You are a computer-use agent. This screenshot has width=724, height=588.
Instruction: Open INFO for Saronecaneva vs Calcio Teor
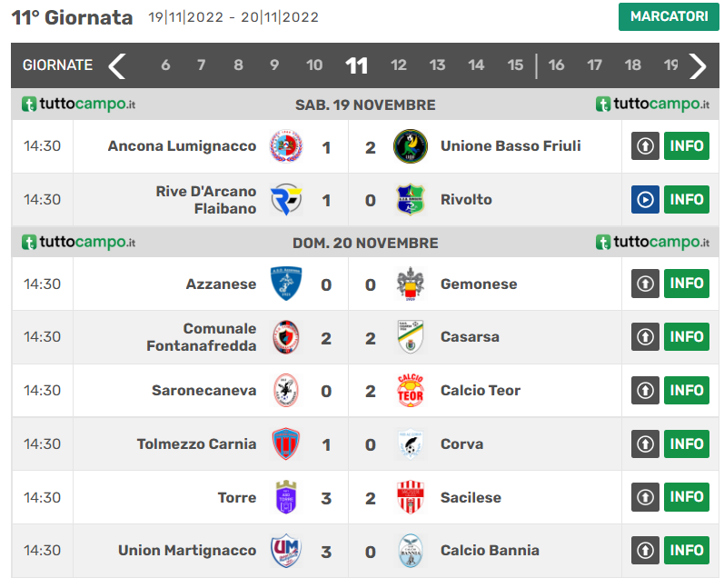tap(687, 390)
